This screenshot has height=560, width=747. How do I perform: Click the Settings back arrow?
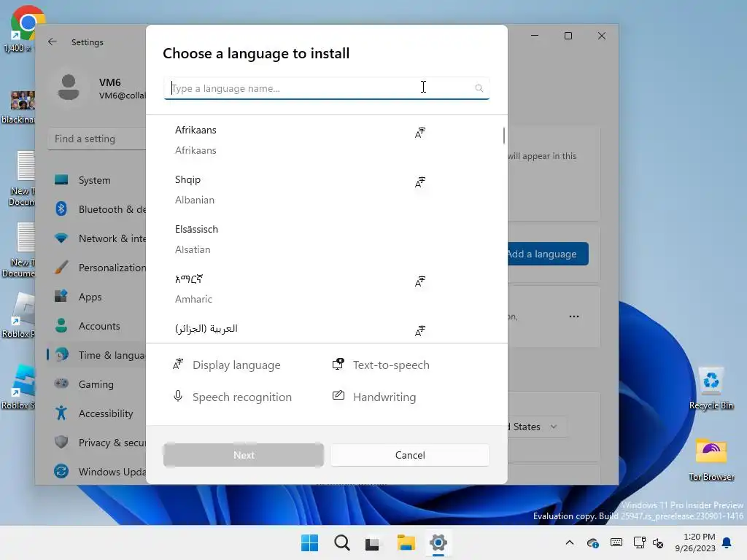[53, 42]
